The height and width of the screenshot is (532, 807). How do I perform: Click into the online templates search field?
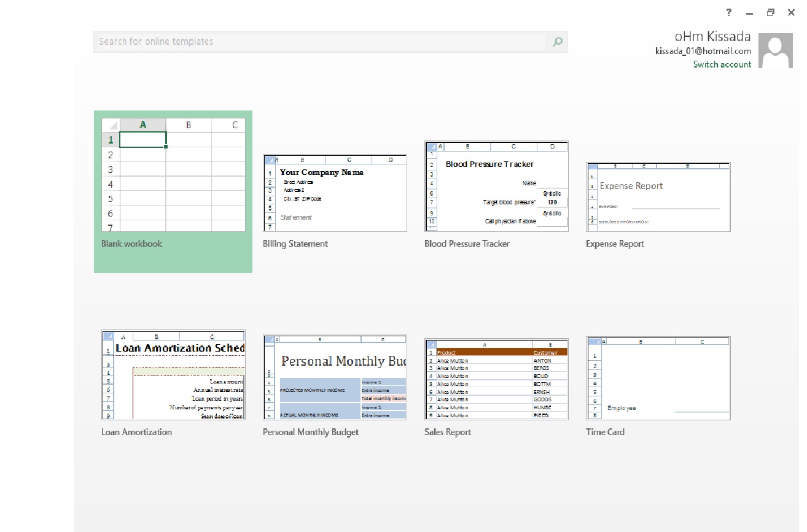(319, 42)
